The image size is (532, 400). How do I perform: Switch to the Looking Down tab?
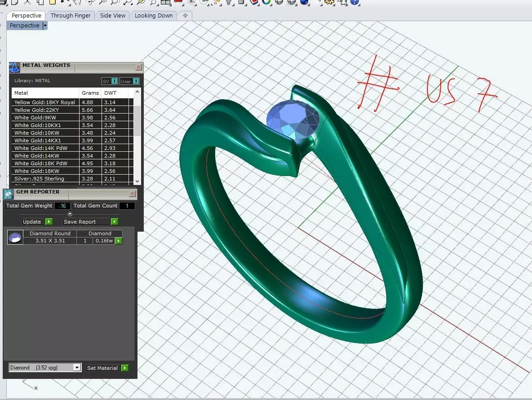pos(153,16)
